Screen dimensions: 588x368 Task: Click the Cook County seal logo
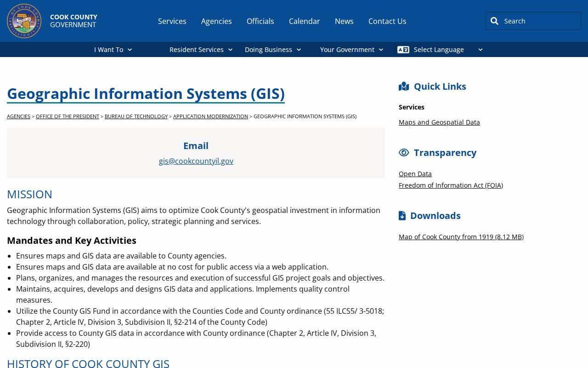coord(24,21)
